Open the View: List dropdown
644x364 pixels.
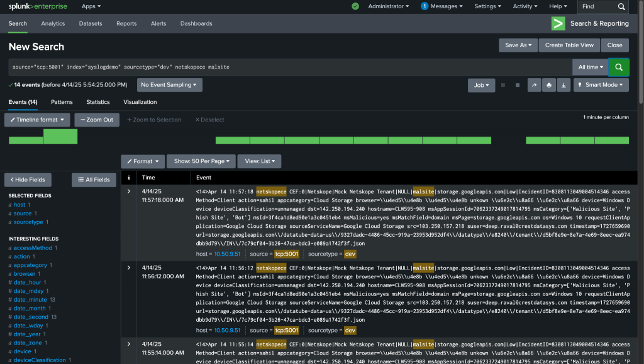pyautogui.click(x=259, y=161)
